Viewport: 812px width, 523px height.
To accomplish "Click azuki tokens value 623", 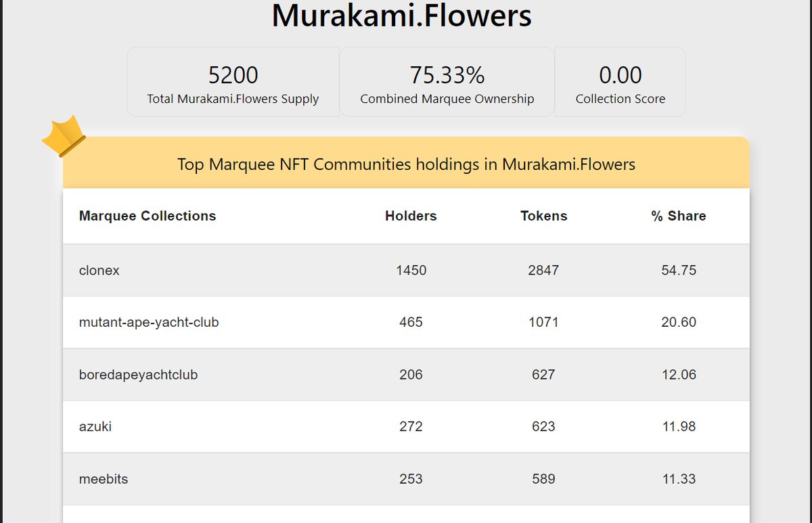I will point(543,426).
